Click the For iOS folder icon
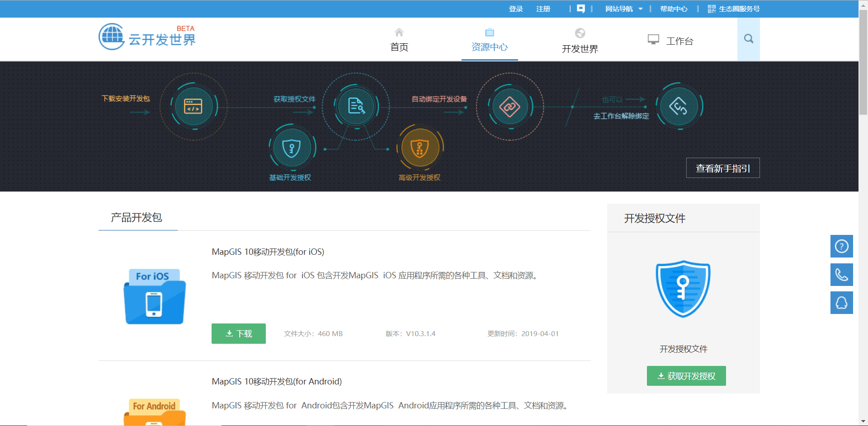Image resolution: width=868 pixels, height=426 pixels. (155, 296)
